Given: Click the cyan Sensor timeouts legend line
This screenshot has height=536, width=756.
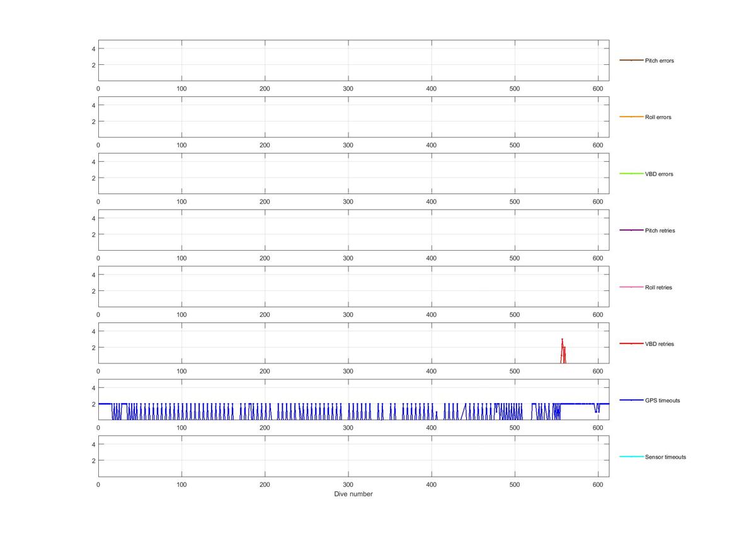Looking at the screenshot, I should click(x=631, y=457).
